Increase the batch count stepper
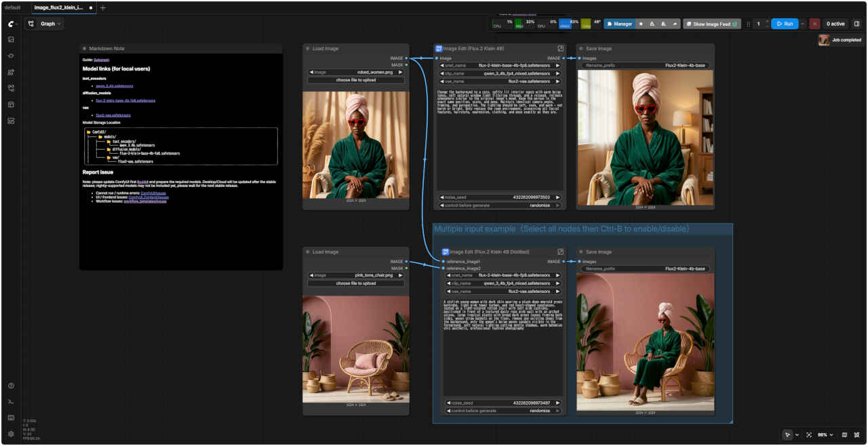The image size is (868, 446). coord(767,21)
